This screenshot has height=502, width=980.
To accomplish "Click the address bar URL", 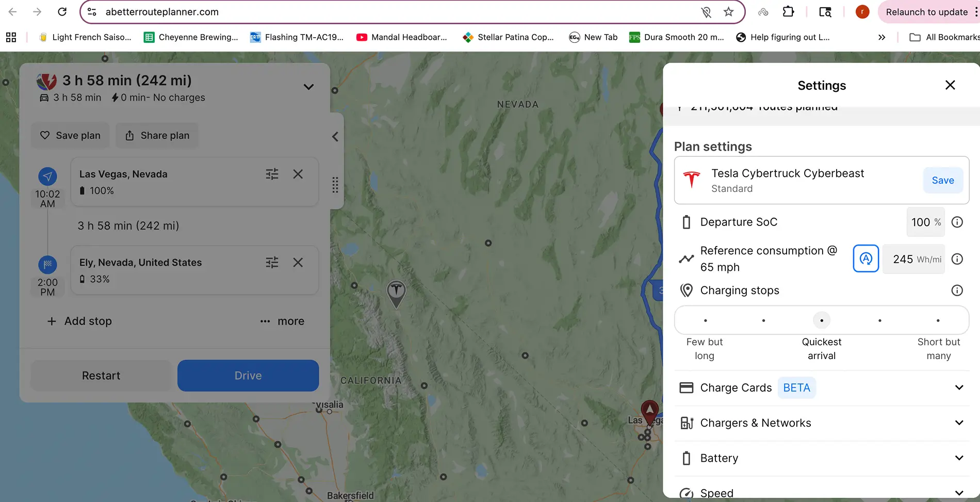I will [162, 12].
